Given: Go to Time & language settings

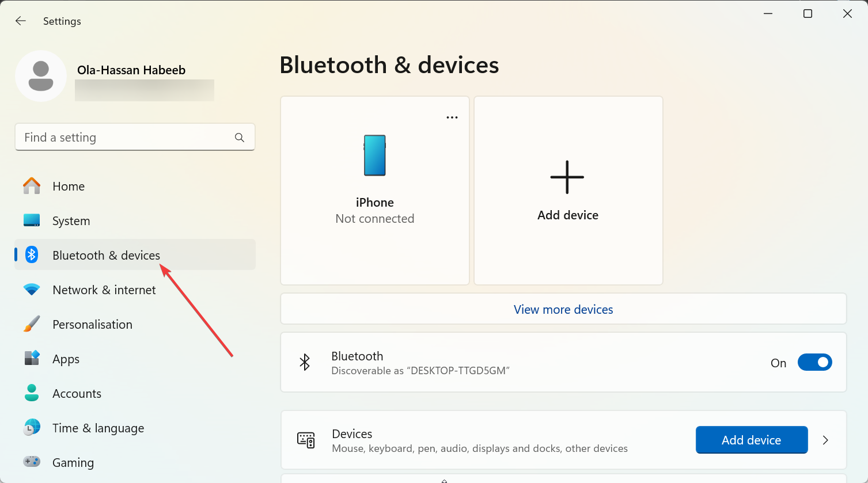Looking at the screenshot, I should pyautogui.click(x=98, y=428).
